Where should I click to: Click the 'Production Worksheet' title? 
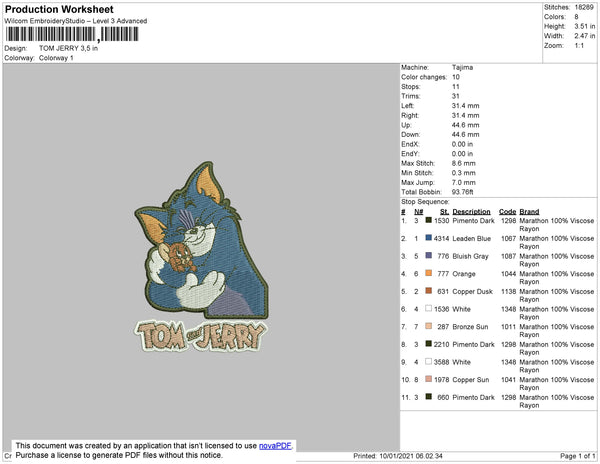pyautogui.click(x=59, y=10)
